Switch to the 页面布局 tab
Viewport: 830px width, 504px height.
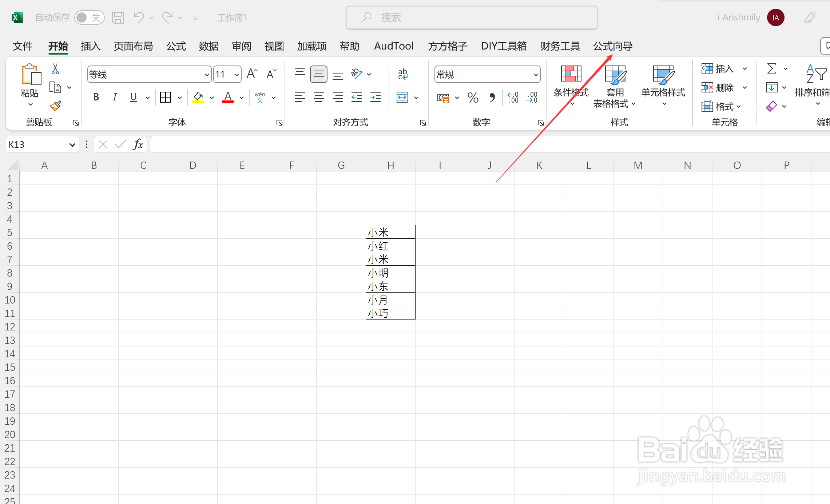coord(134,46)
